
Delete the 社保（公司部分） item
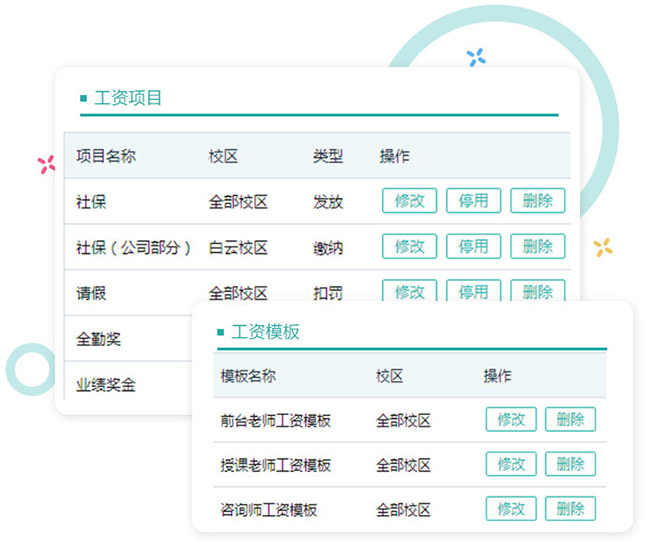tap(538, 247)
